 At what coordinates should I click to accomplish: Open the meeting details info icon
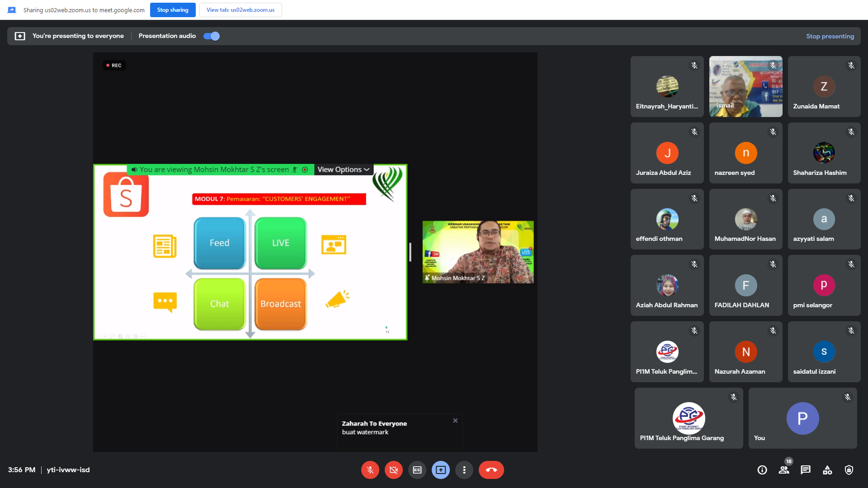(x=762, y=470)
